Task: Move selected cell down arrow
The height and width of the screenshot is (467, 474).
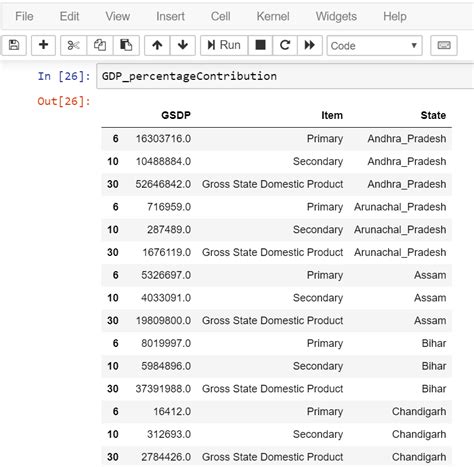Action: pyautogui.click(x=183, y=45)
